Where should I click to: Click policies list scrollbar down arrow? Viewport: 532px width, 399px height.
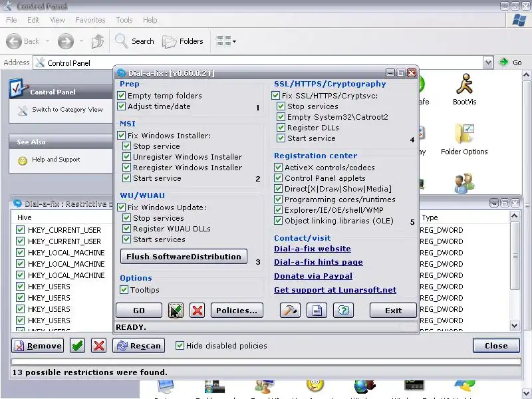click(x=515, y=326)
